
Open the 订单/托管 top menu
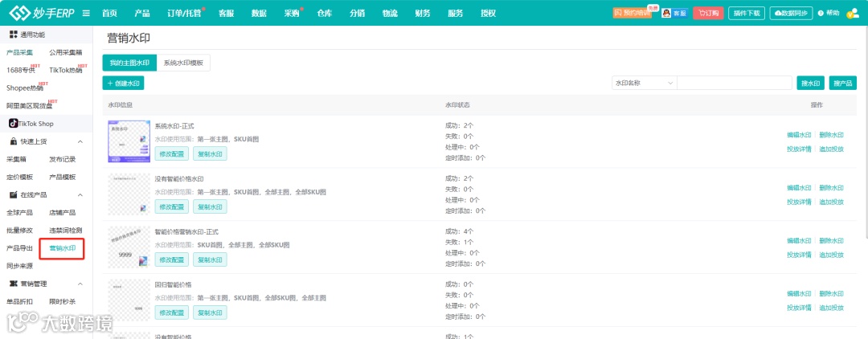click(x=184, y=14)
